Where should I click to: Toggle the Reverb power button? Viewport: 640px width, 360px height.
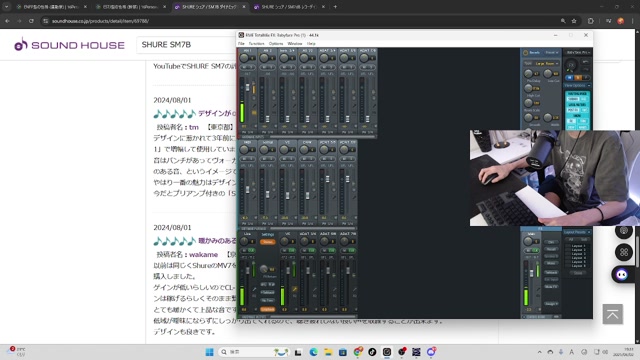(526, 53)
